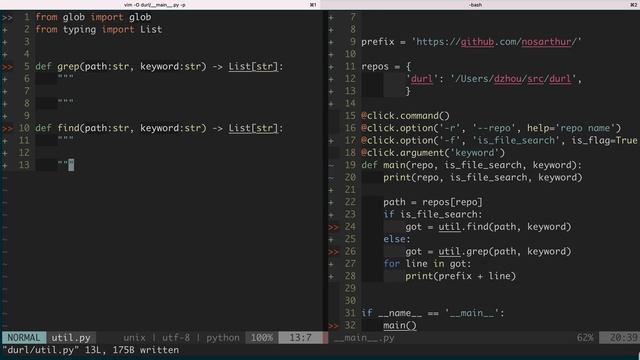Screen dimensions: 640x360
Task: Click the util.find call on line 24
Action: [505, 227]
